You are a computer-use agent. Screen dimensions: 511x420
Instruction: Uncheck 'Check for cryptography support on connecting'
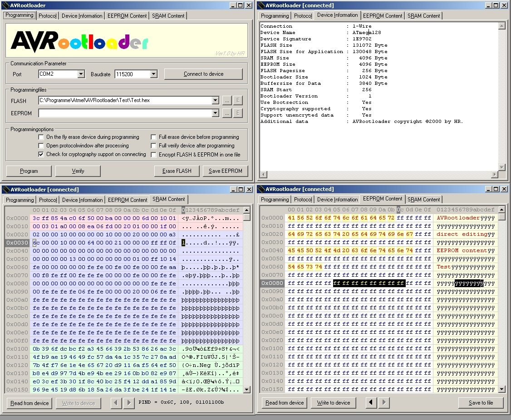[x=41, y=155]
